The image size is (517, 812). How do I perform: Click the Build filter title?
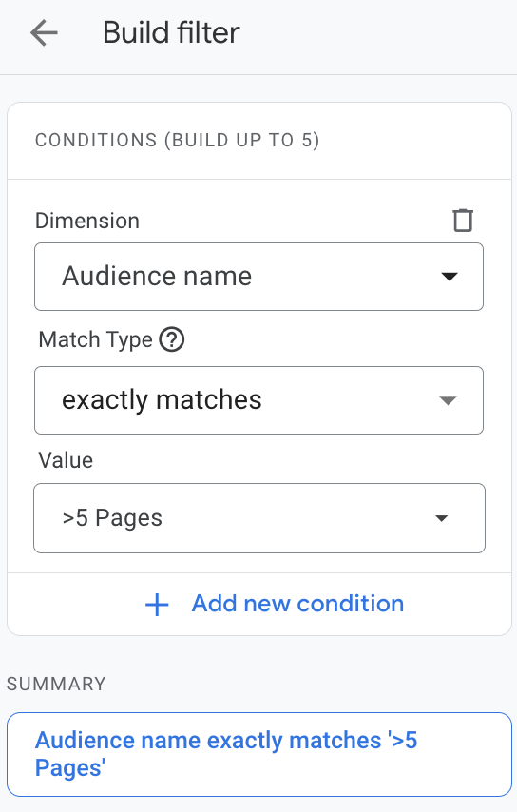(171, 32)
